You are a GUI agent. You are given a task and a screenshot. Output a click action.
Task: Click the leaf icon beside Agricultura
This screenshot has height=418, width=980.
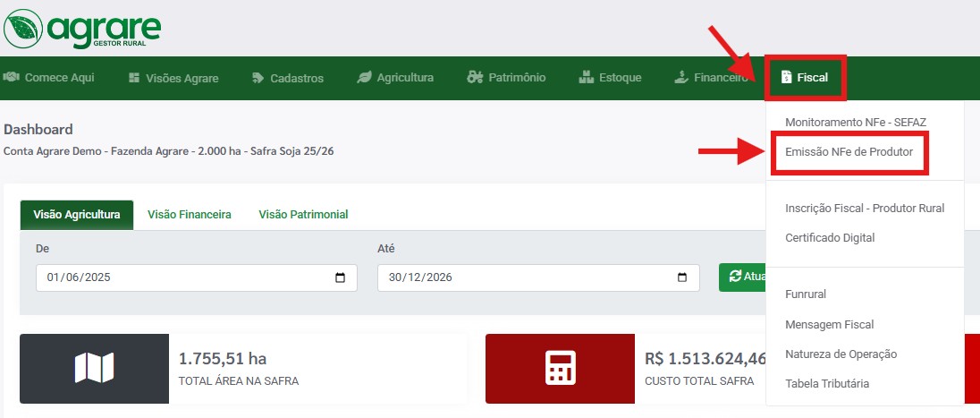pos(364,78)
